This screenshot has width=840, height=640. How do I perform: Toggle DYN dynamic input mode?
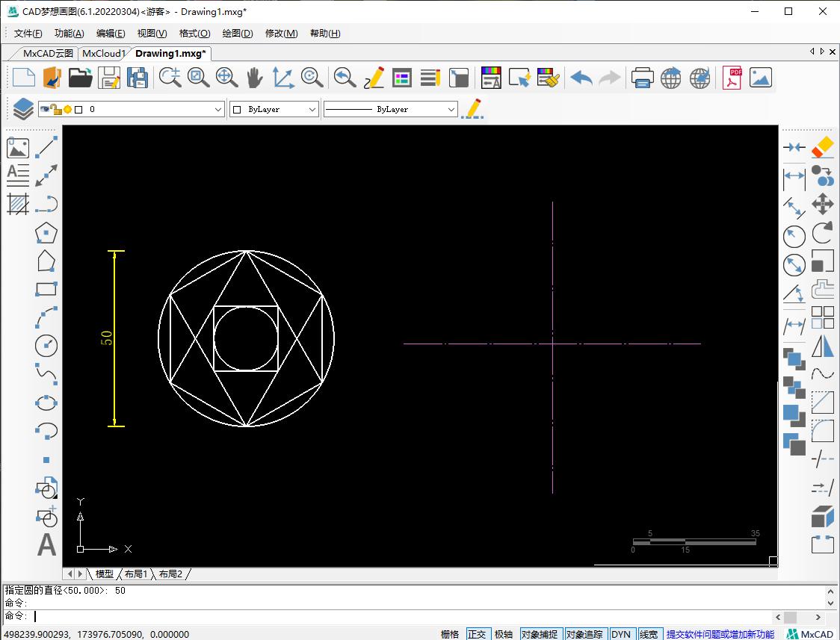pyautogui.click(x=622, y=633)
